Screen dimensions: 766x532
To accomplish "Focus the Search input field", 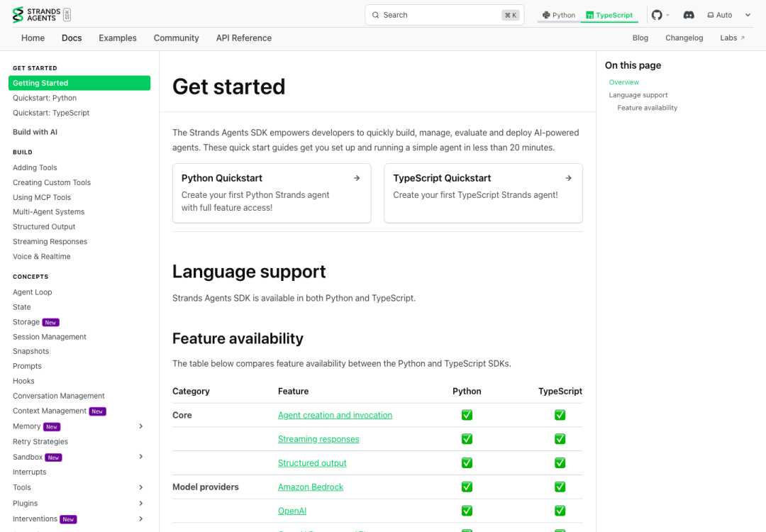I will coord(444,15).
